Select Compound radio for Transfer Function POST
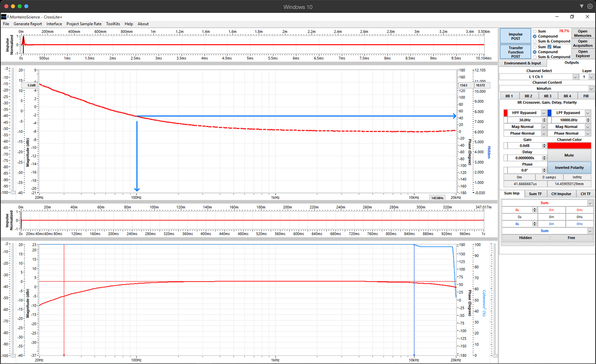 coord(535,52)
